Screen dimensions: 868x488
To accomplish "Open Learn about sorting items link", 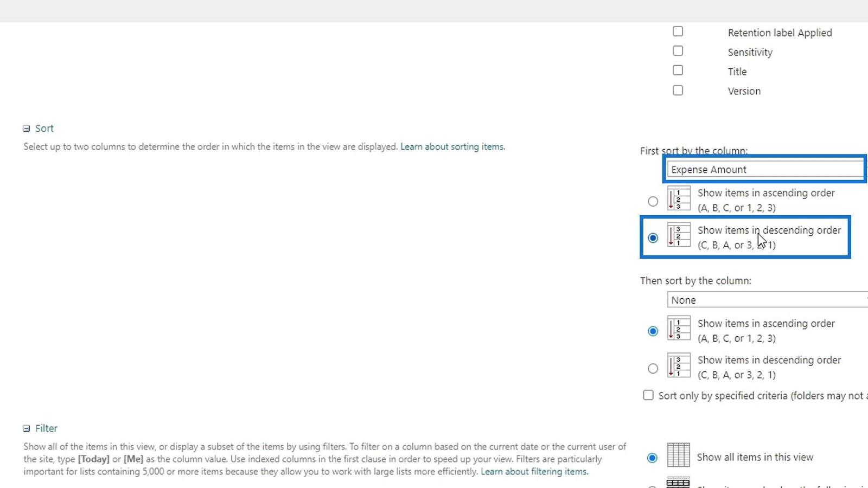I will (x=452, y=146).
